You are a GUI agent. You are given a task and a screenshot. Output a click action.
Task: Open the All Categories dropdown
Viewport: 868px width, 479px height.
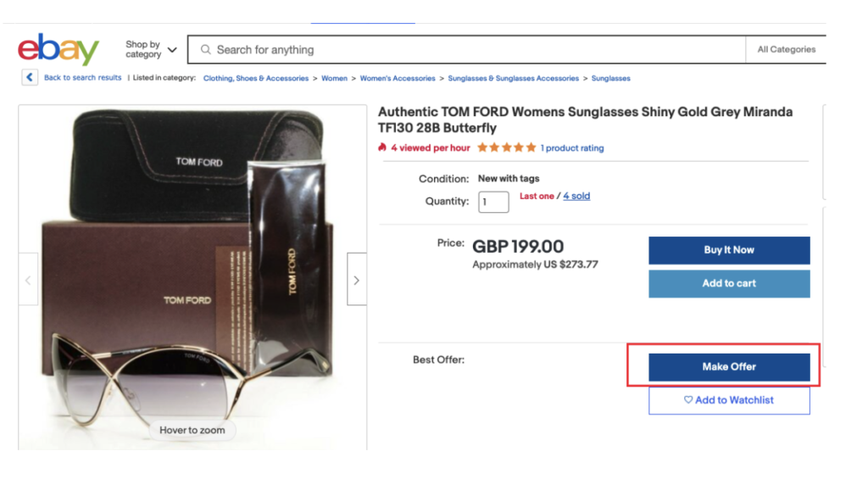click(x=786, y=49)
